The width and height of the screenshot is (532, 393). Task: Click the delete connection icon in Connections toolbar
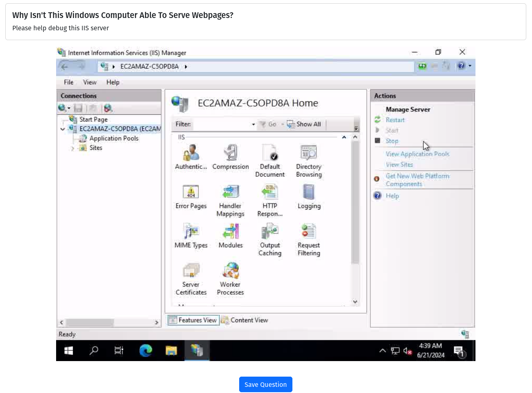[x=108, y=108]
